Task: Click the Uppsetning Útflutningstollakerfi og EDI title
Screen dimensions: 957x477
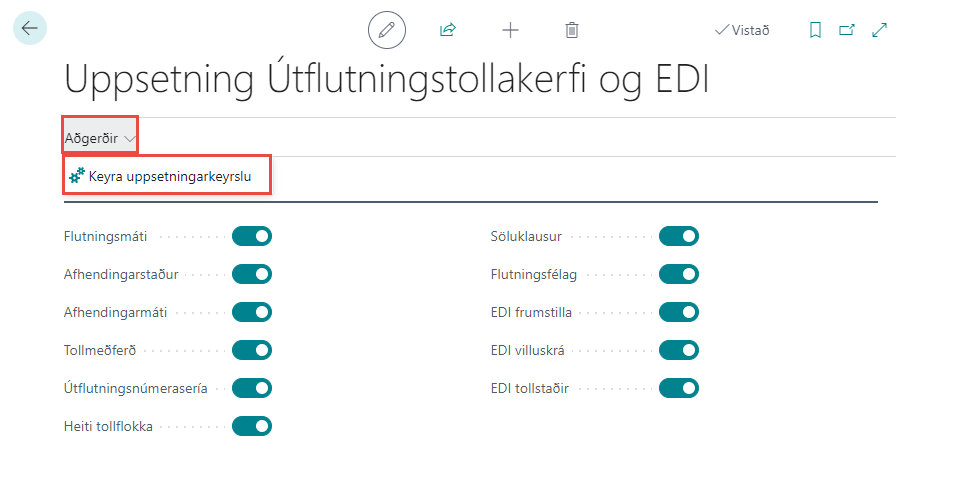Action: (386, 80)
